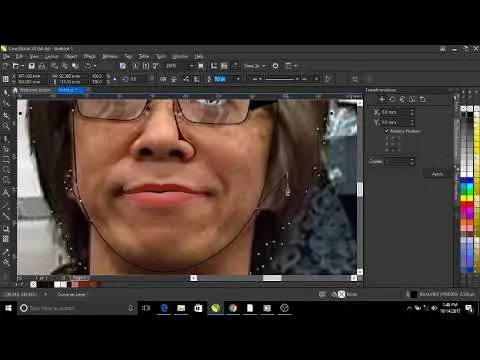Image resolution: width=480 pixels, height=360 pixels.
Task: Open Options with the gear icon
Action: tap(275, 66)
